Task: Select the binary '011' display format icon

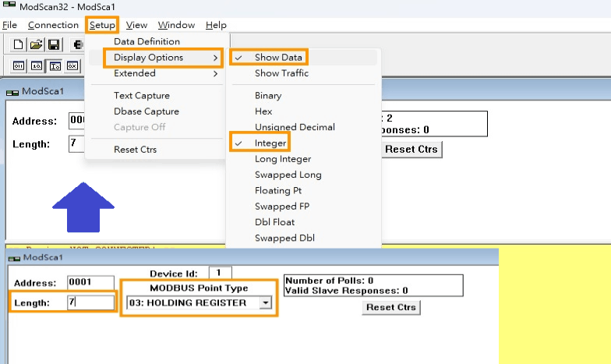Action: 19,65
